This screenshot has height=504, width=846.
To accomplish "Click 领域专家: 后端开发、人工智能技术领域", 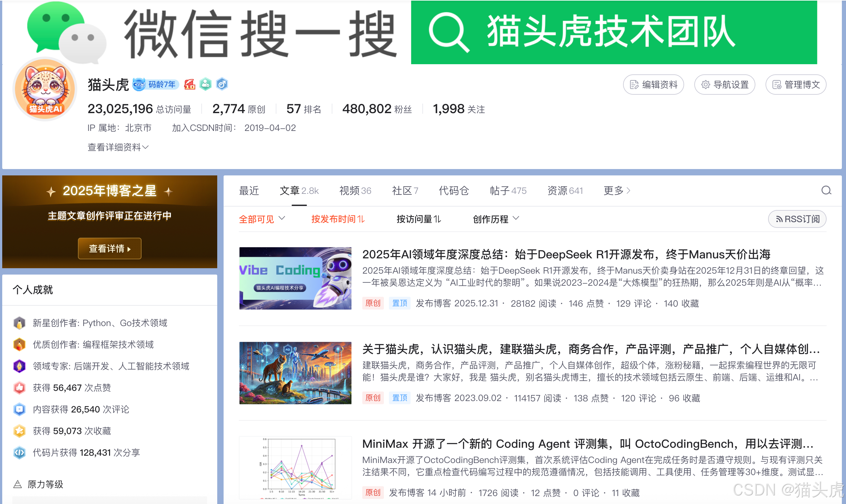I will [x=111, y=366].
